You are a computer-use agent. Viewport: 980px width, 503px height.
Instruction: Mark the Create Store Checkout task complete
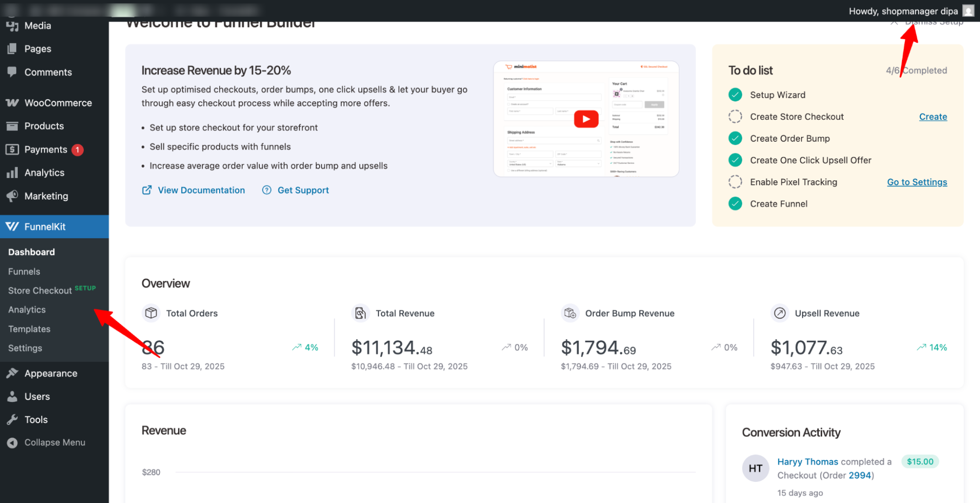point(735,116)
